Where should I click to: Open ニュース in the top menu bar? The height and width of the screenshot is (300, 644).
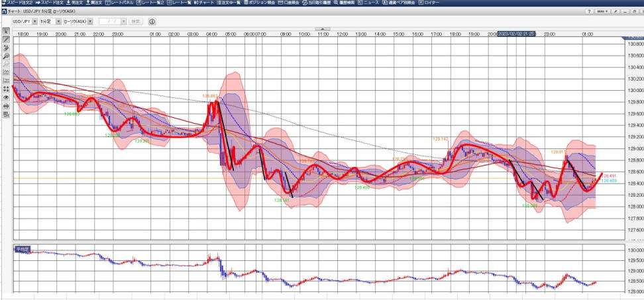click(370, 3)
